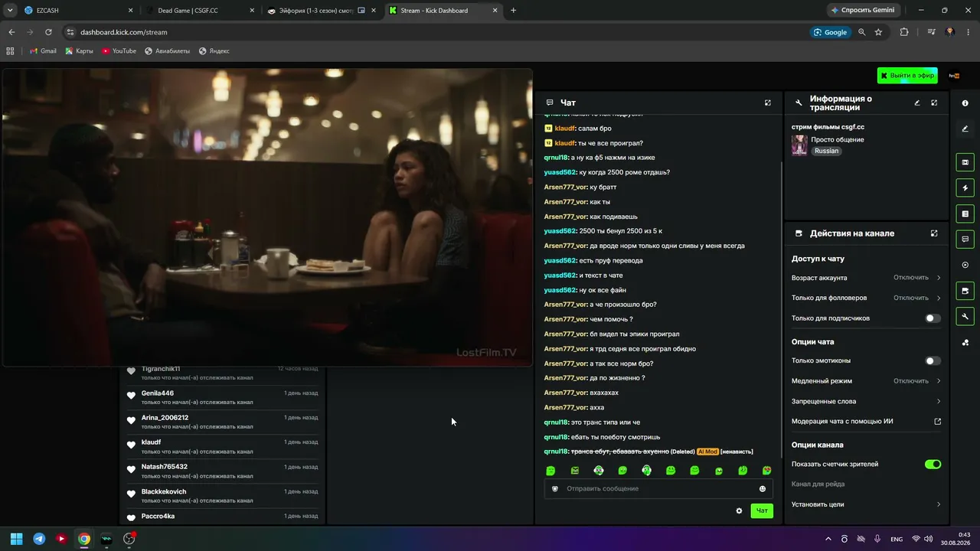980x551 pixels.
Task: Pop out the stream information panel
Action: point(934,103)
